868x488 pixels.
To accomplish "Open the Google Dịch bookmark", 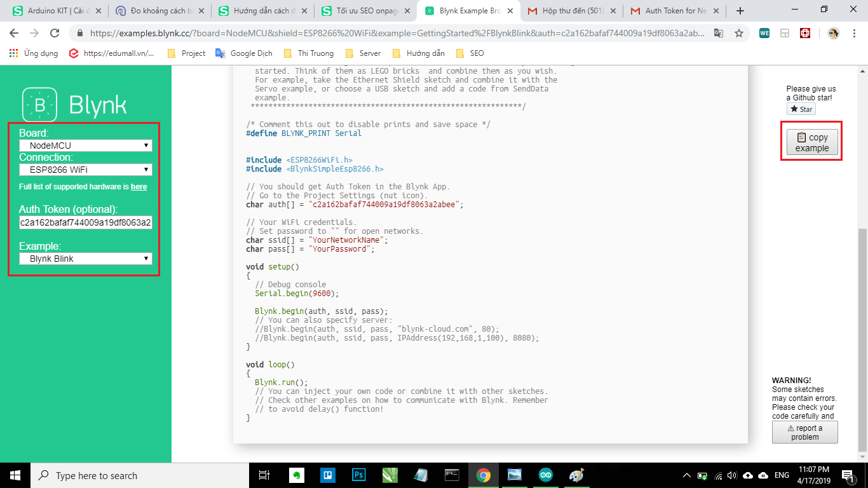I will tap(245, 53).
